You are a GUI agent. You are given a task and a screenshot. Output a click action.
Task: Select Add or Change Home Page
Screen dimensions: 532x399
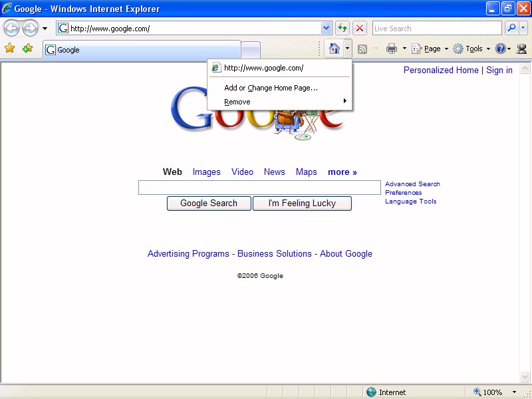coord(280,88)
